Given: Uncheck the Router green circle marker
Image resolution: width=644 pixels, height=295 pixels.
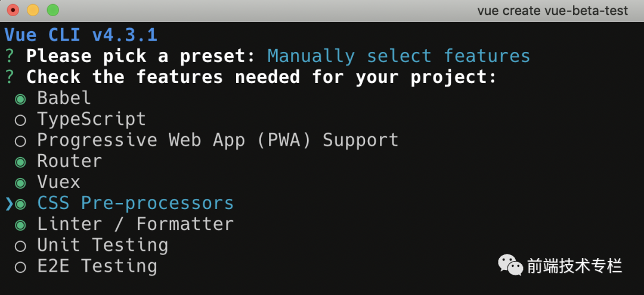Looking at the screenshot, I should (20, 162).
